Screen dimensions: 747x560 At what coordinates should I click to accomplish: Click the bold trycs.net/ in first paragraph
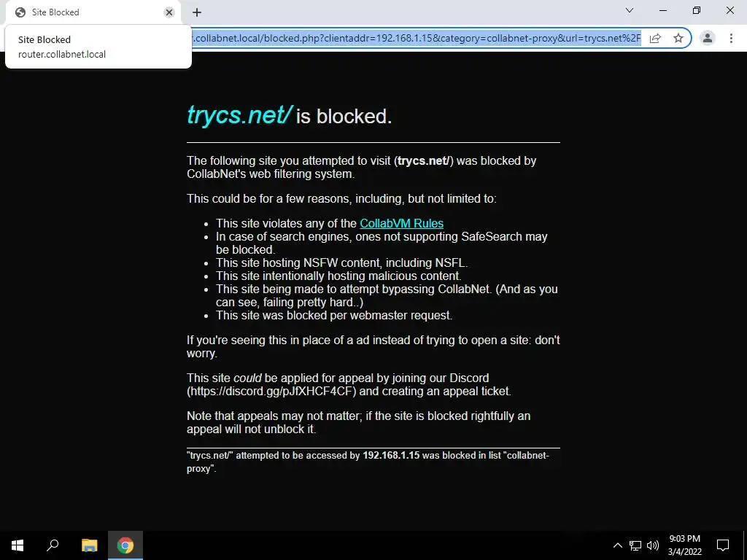click(424, 161)
